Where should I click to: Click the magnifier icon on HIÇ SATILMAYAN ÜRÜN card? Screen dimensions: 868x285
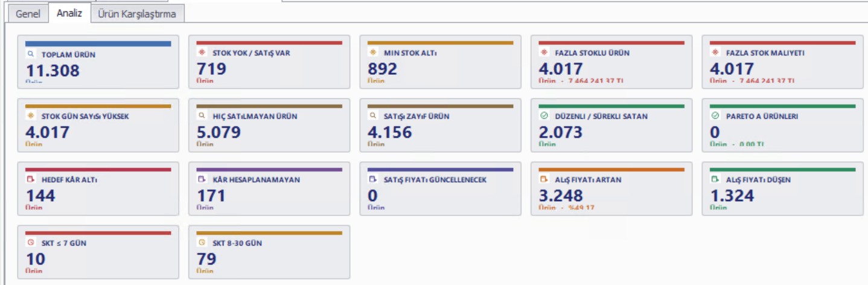tap(203, 116)
